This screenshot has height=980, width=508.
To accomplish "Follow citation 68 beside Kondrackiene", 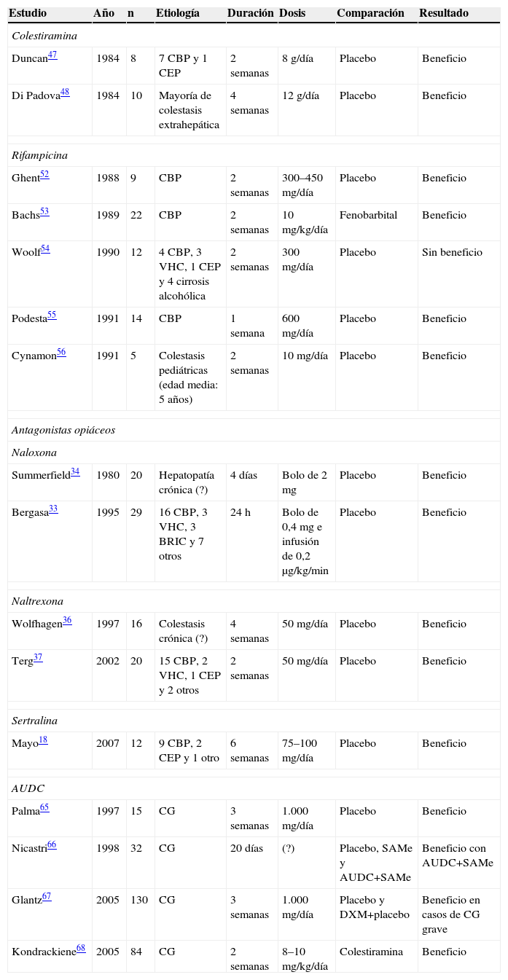I will pos(80,947).
